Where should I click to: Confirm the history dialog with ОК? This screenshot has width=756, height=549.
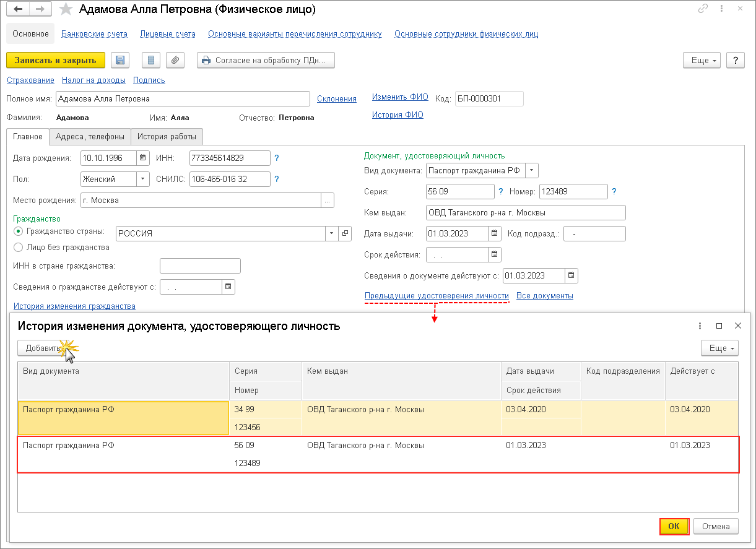674,527
